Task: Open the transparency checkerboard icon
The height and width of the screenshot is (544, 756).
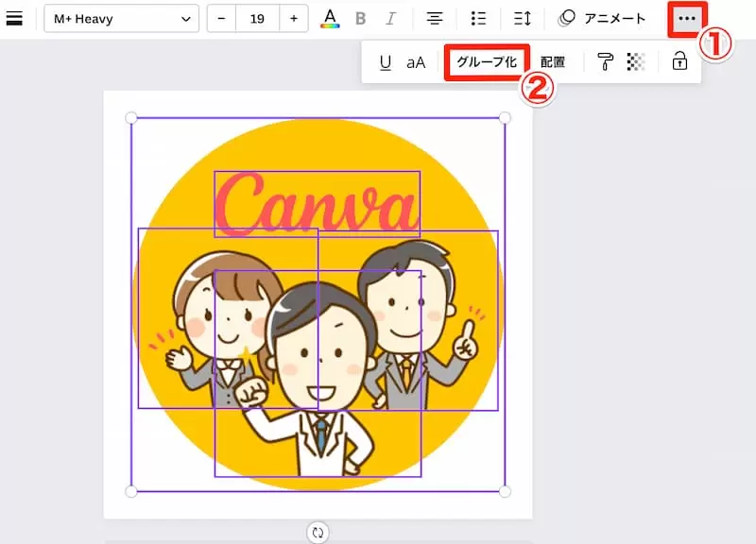Action: 636,61
